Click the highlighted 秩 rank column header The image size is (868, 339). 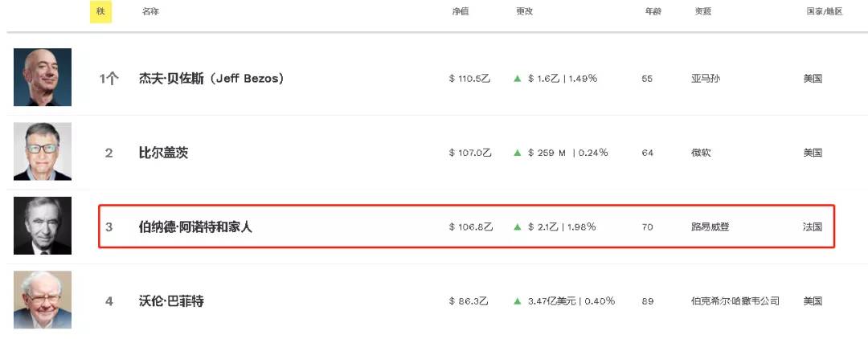pos(100,12)
